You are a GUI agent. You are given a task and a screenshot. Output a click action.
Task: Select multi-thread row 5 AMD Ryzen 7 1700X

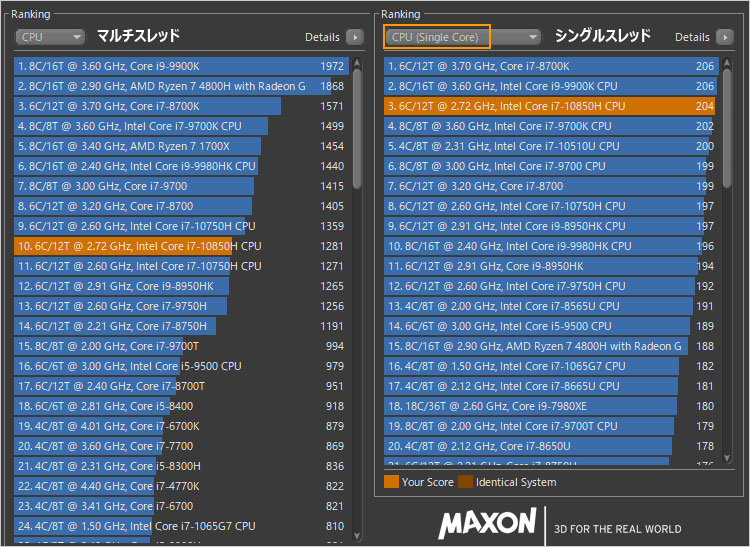(182, 146)
